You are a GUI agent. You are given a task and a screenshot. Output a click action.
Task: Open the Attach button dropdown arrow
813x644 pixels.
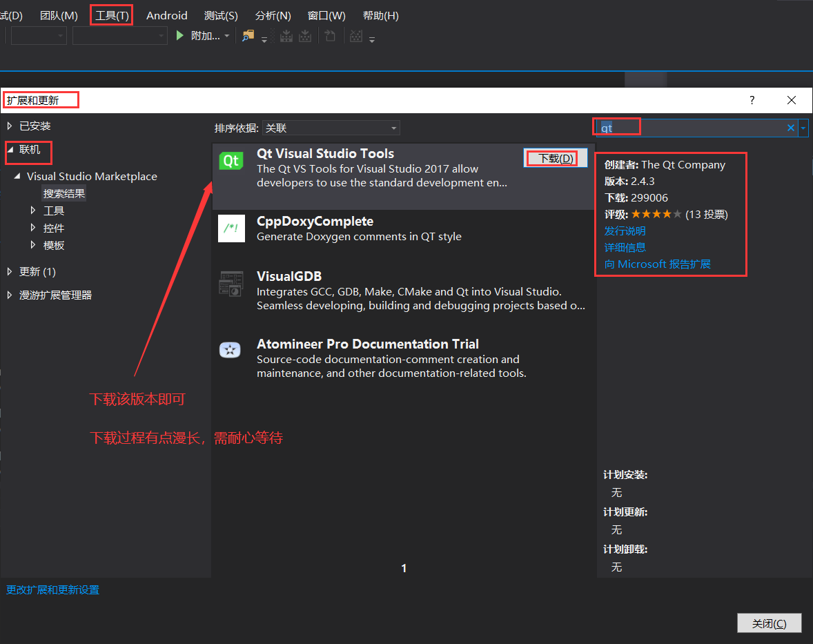[226, 36]
